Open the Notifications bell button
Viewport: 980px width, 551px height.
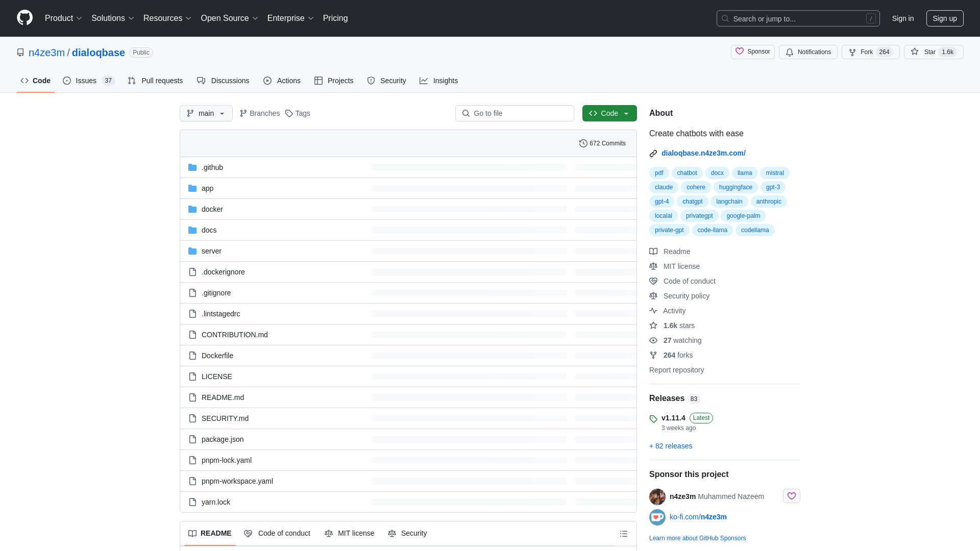pyautogui.click(x=808, y=52)
